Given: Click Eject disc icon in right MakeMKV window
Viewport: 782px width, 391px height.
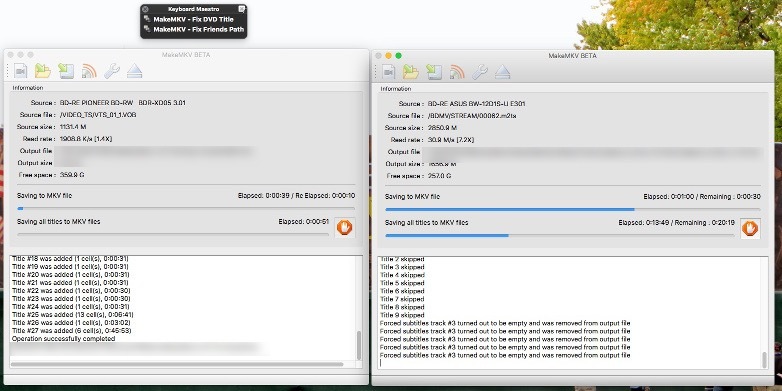Looking at the screenshot, I should [x=503, y=72].
